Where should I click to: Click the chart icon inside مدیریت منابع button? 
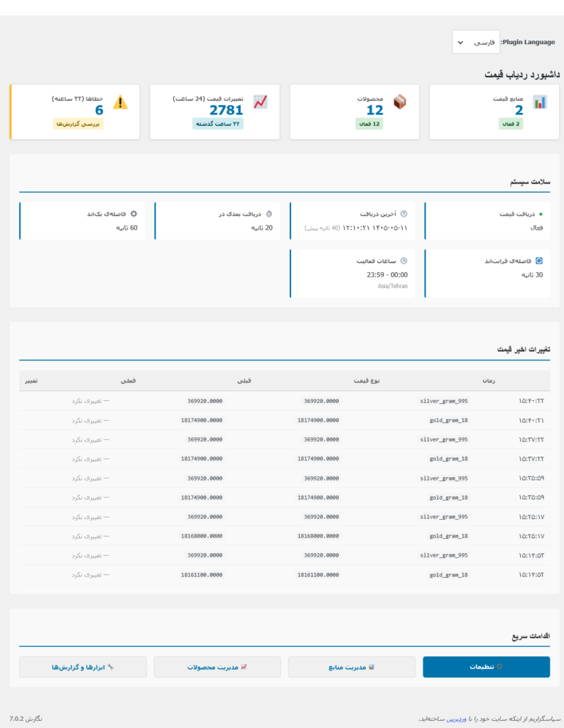371,667
